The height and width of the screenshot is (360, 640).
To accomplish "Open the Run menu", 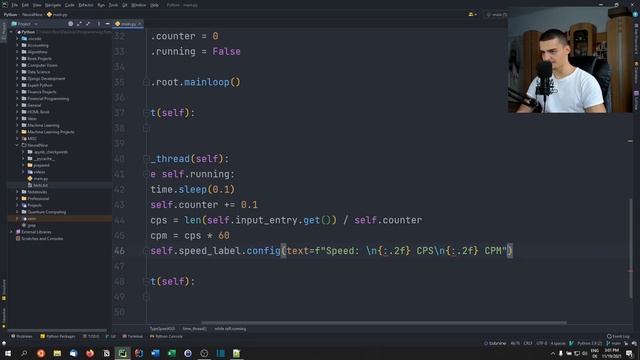I will [x=101, y=5].
